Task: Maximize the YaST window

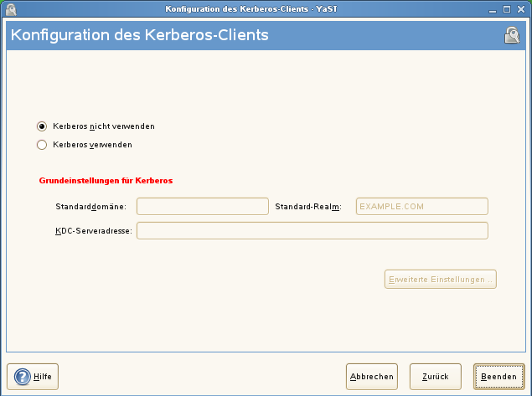Action: click(508, 8)
